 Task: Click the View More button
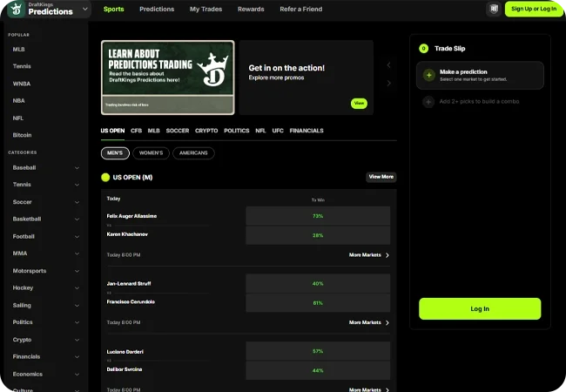[381, 177]
